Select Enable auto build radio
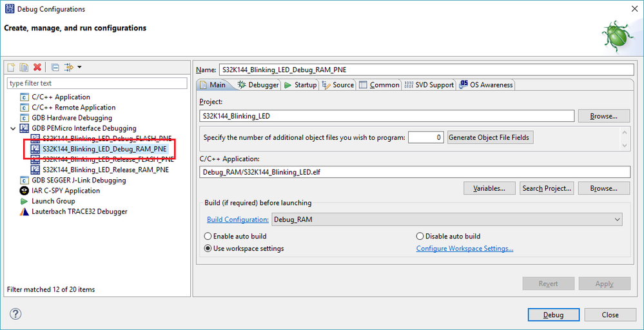Viewport: 644px width, 330px height. coord(208,237)
